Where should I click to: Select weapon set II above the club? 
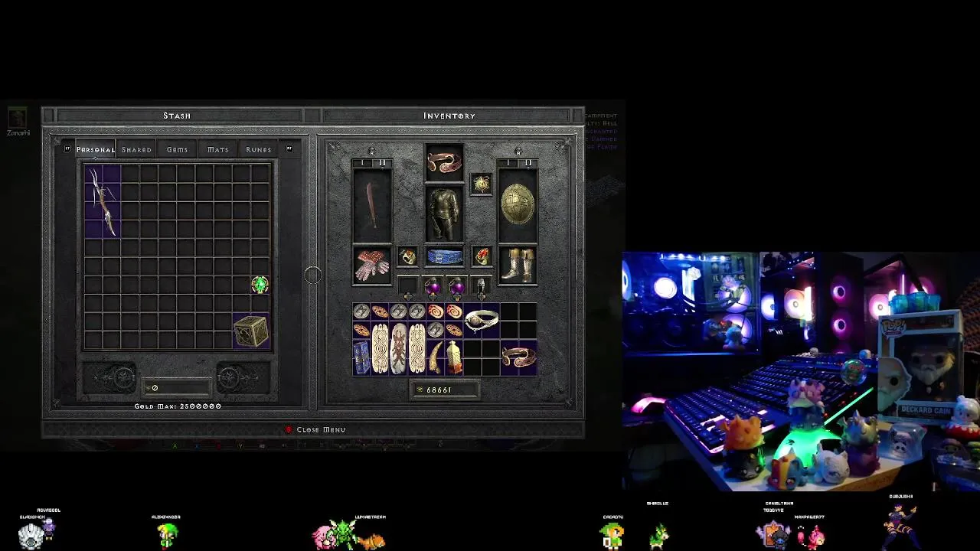pos(382,163)
